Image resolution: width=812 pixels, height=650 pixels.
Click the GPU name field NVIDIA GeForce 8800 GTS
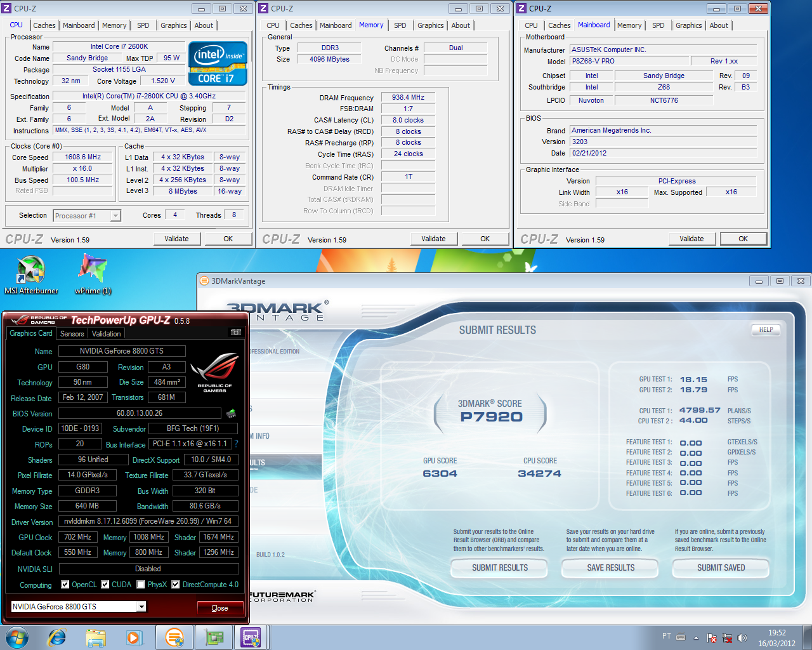point(122,351)
